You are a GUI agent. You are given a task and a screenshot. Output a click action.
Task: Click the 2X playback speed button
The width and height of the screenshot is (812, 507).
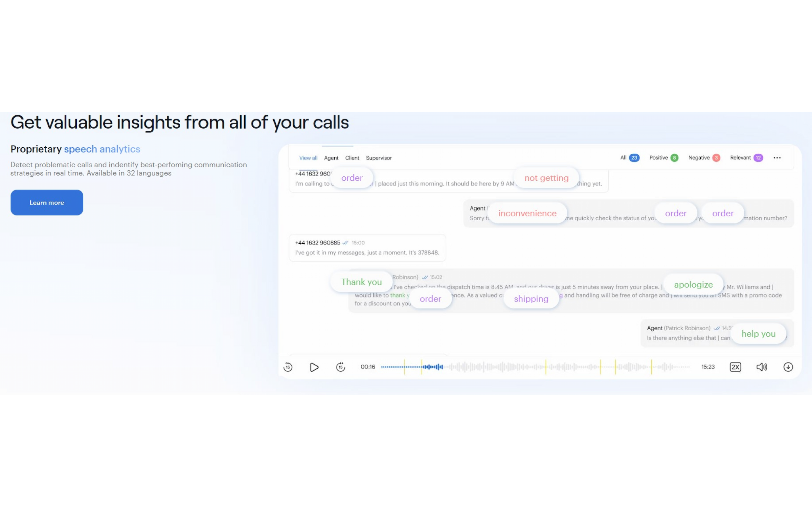point(735,367)
